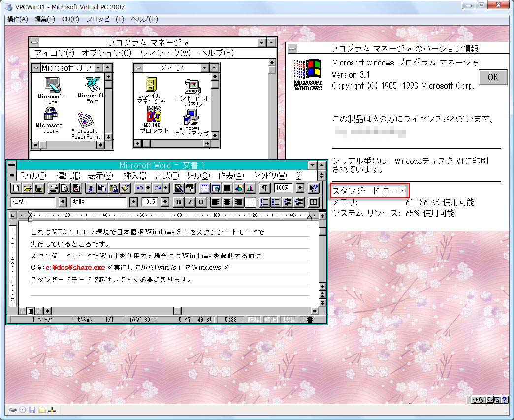Open Virtual PC CD(C) menu
514x420 pixels.
pos(70,19)
